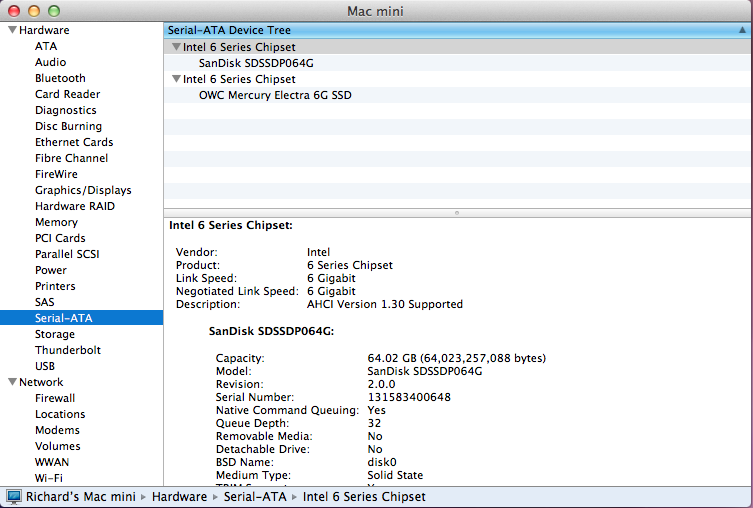Collapse the first Intel 6 Series Chipset row

176,47
